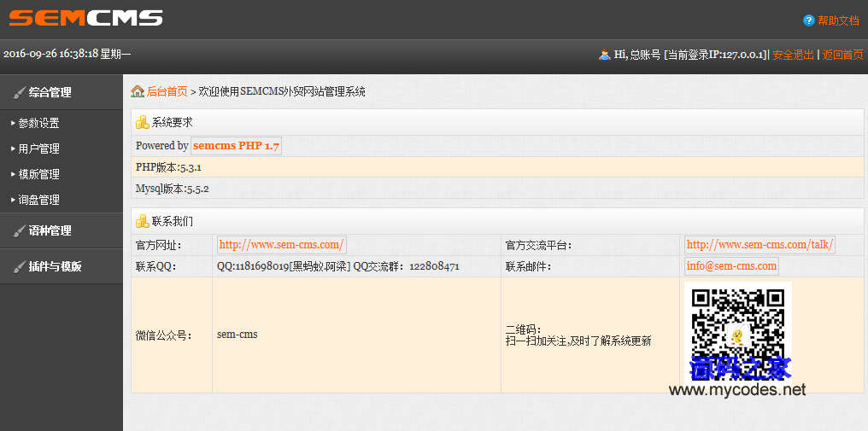868x431 pixels.
Task: Click the 扫一扫加关注 description text
Action: (578, 341)
